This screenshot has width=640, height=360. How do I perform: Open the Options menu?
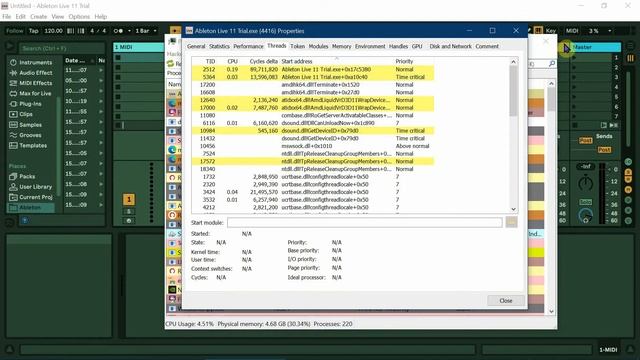coord(79,17)
